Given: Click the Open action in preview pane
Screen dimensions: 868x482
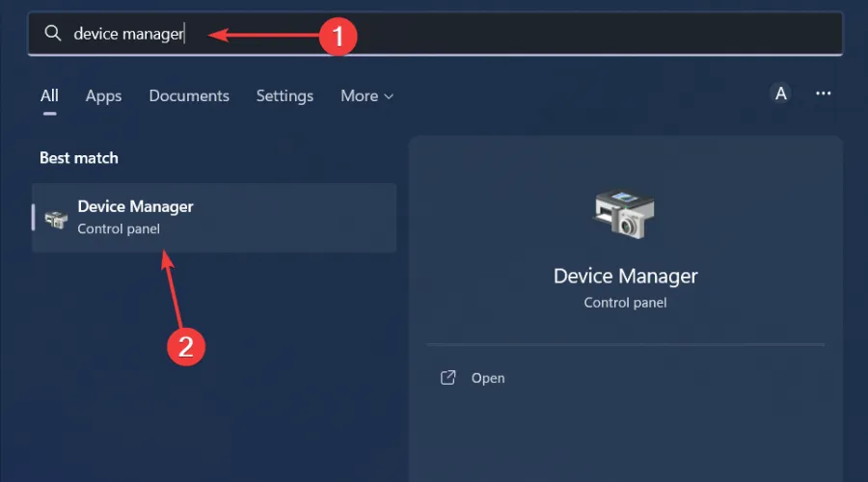Looking at the screenshot, I should coord(488,378).
